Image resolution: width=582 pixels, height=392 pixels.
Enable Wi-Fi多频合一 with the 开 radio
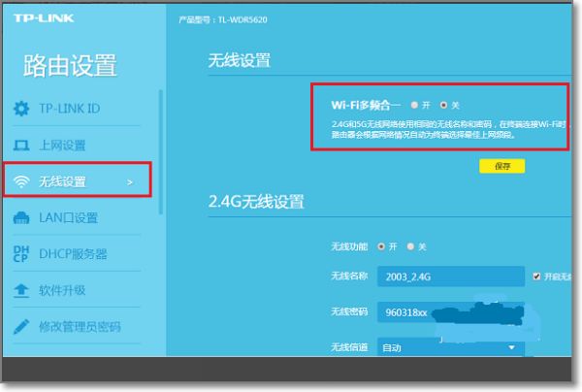(x=414, y=103)
